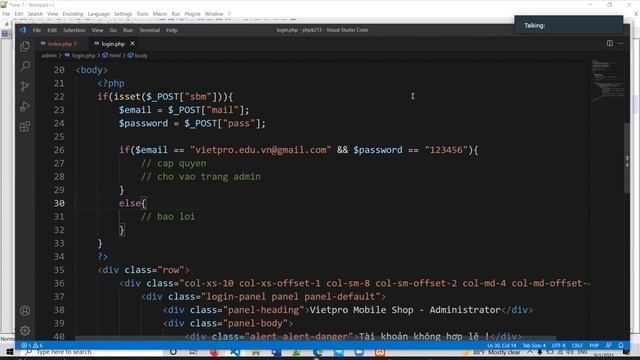The height and width of the screenshot is (360, 640).
Task: Open the Manage gear icon
Action: 25,330
